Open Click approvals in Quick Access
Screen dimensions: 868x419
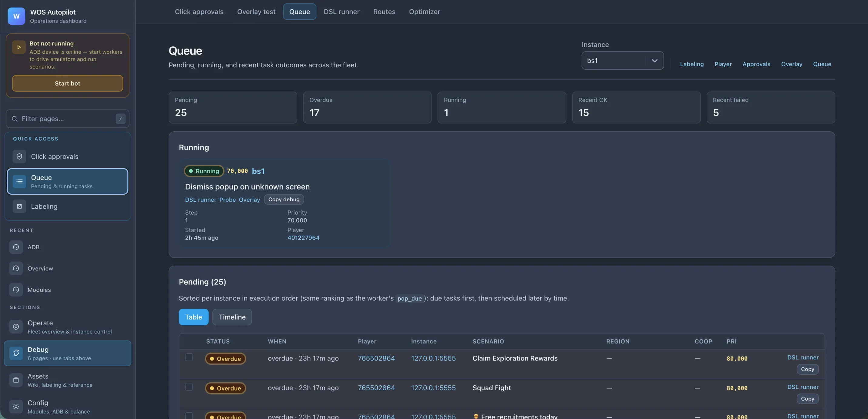[x=67, y=157]
